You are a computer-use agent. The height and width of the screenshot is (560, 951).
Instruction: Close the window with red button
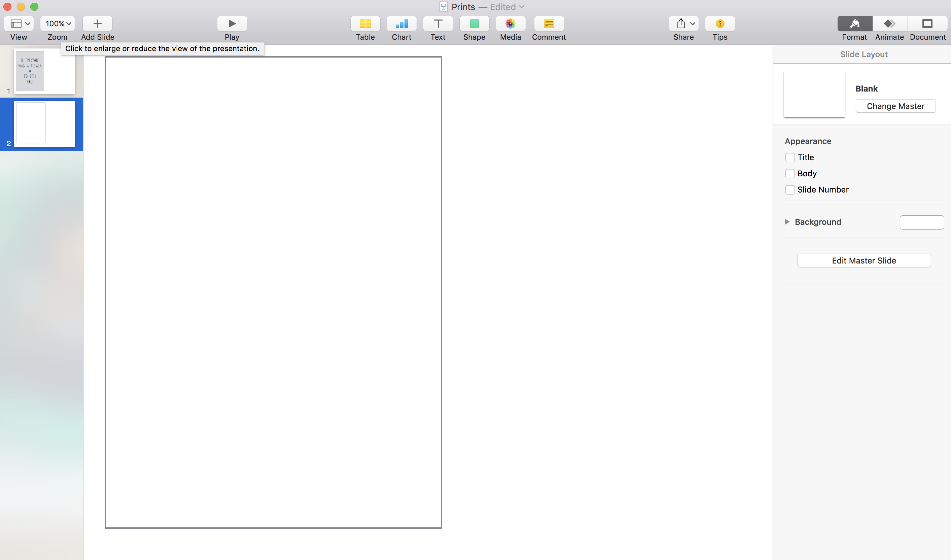pos(7,7)
